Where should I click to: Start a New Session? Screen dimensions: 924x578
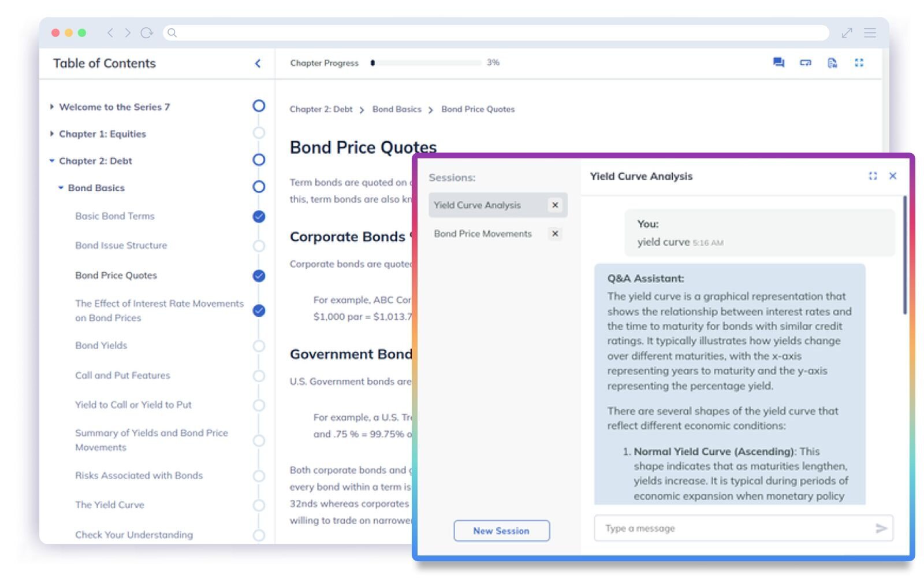(x=501, y=531)
